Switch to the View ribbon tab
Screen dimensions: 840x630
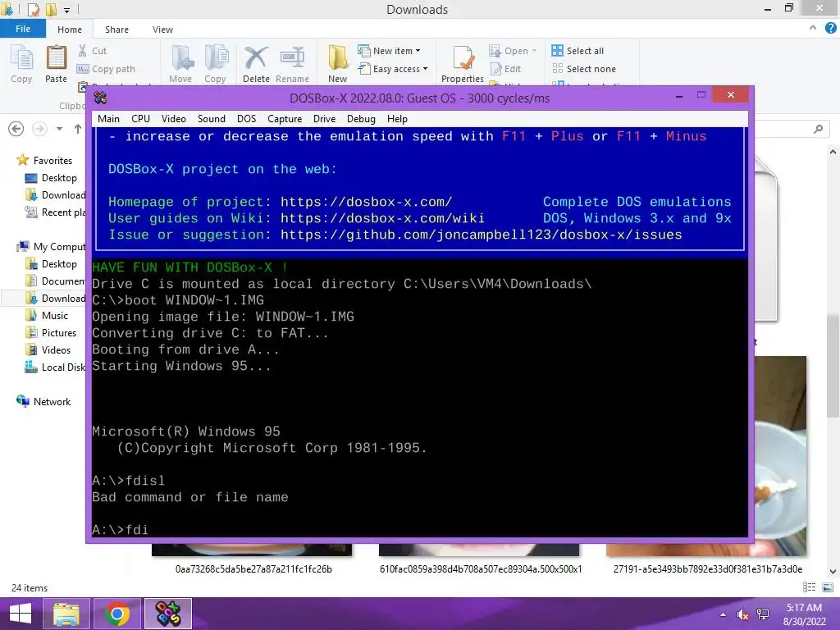[162, 30]
